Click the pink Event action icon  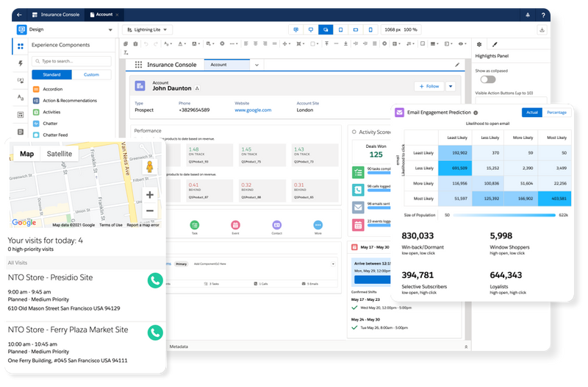tap(235, 225)
